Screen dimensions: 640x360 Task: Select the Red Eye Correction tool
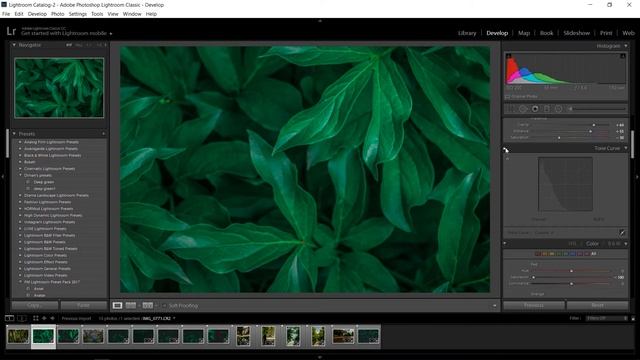(535, 109)
